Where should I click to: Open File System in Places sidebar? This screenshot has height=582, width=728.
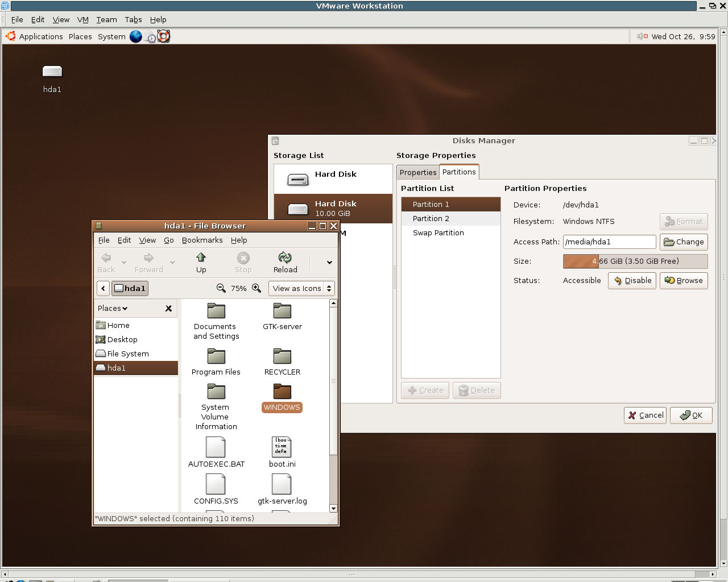click(x=136, y=354)
